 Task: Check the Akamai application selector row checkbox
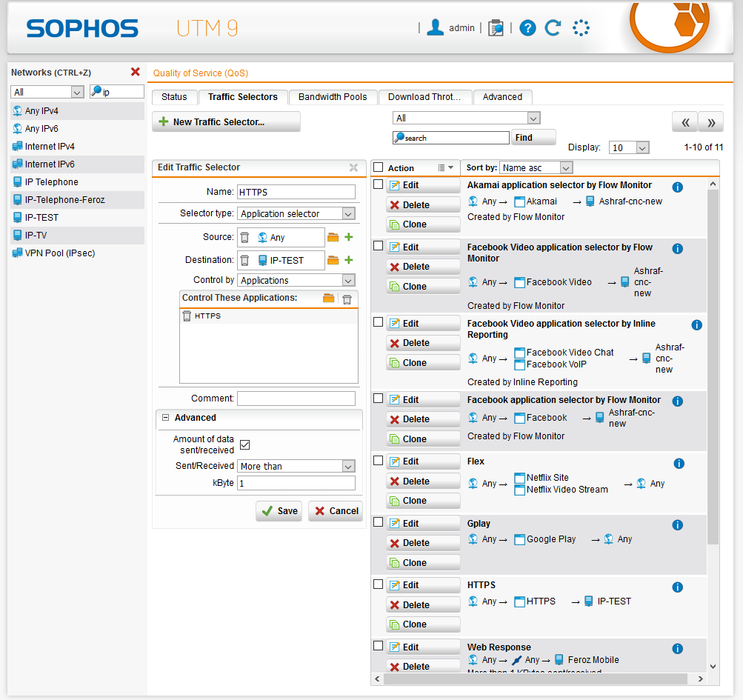(x=378, y=184)
